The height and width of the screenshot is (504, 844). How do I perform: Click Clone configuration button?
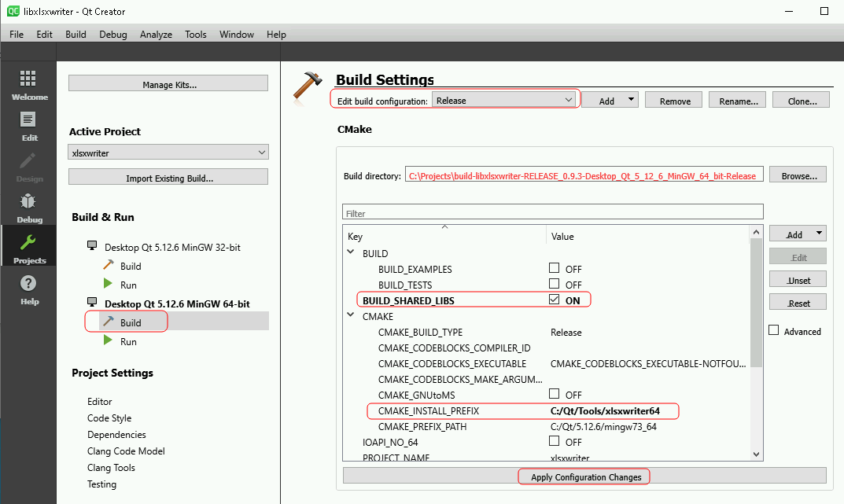802,100
